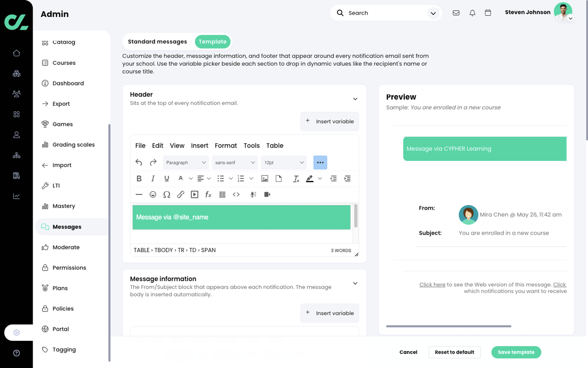Click the Preview horizontal scrollbar
Screen dimensions: 588x368
[449, 326]
